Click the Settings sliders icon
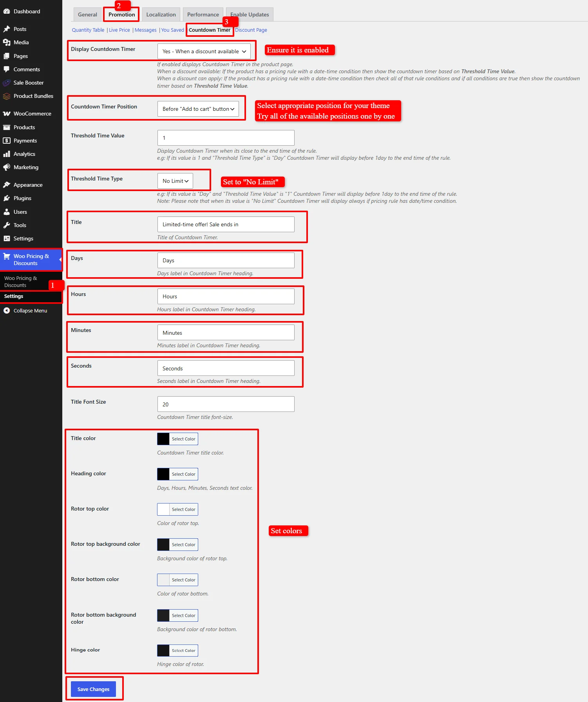 (7, 238)
